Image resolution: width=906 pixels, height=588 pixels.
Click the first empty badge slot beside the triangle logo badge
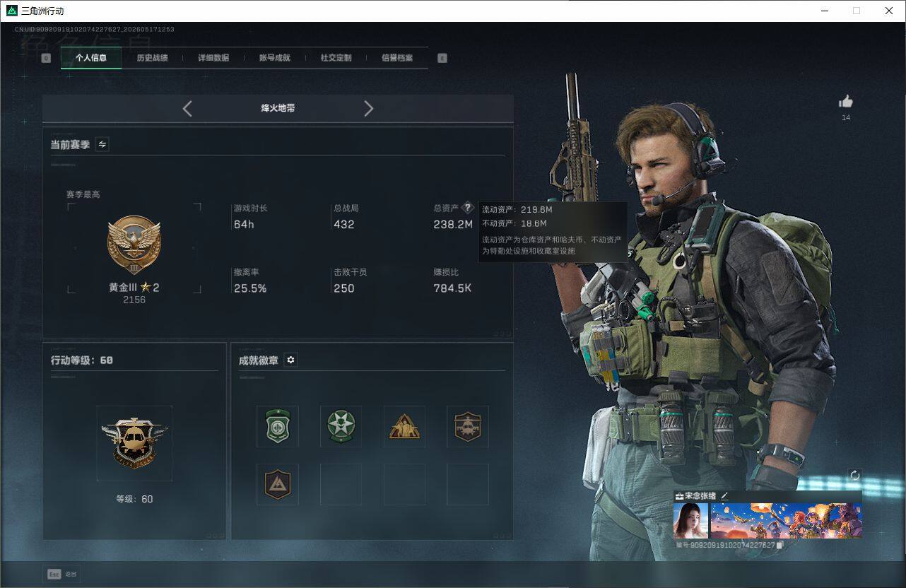pos(341,485)
